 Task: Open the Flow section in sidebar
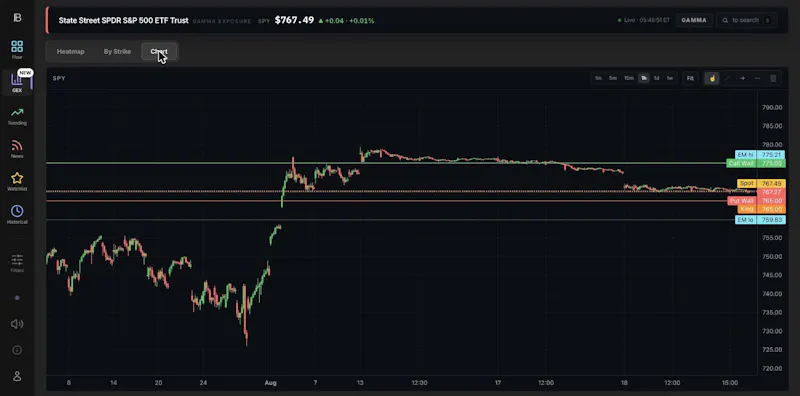click(x=17, y=50)
